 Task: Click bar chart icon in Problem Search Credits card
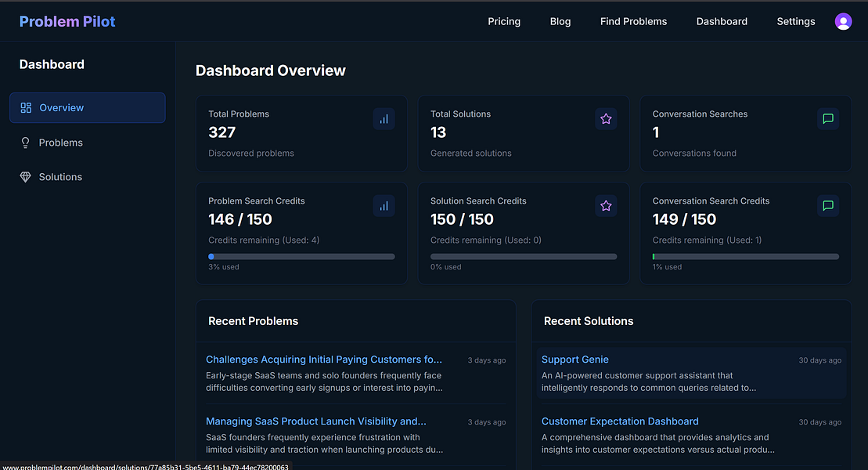[x=384, y=206]
